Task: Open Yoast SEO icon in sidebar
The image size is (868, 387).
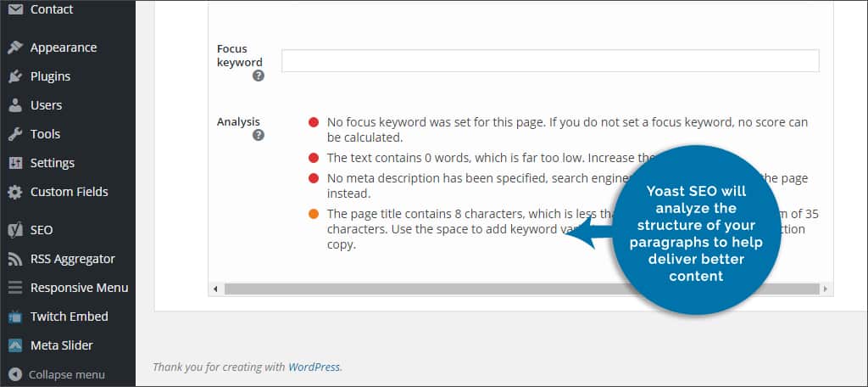Action: tap(15, 230)
